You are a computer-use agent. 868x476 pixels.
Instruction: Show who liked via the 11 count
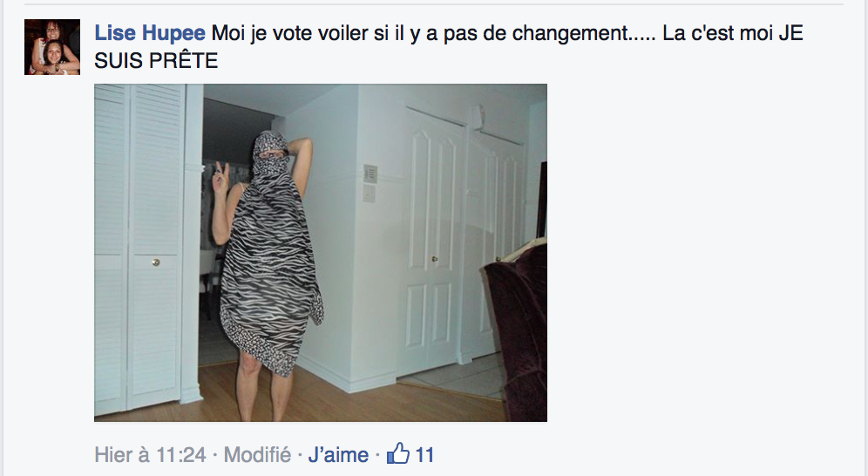pos(424,455)
